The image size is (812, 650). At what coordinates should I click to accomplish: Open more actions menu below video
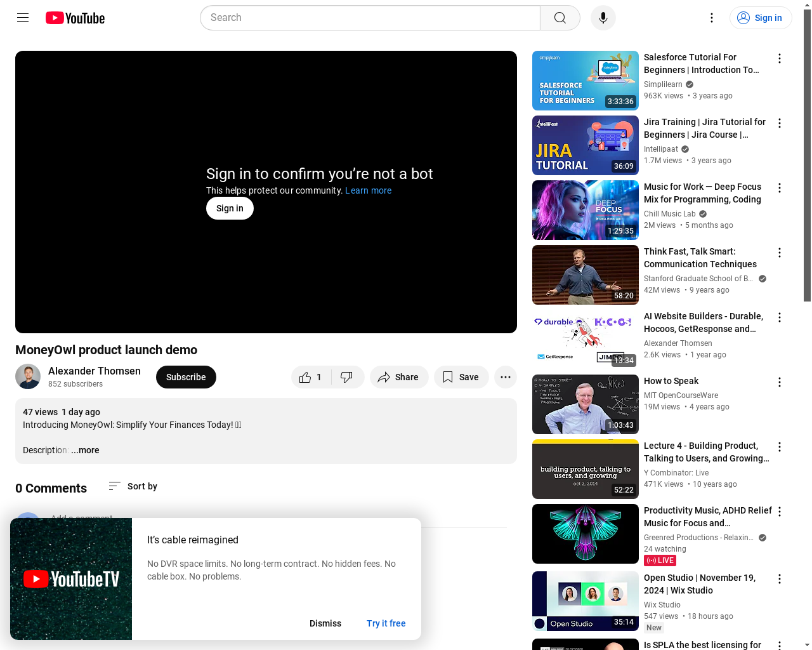[506, 377]
